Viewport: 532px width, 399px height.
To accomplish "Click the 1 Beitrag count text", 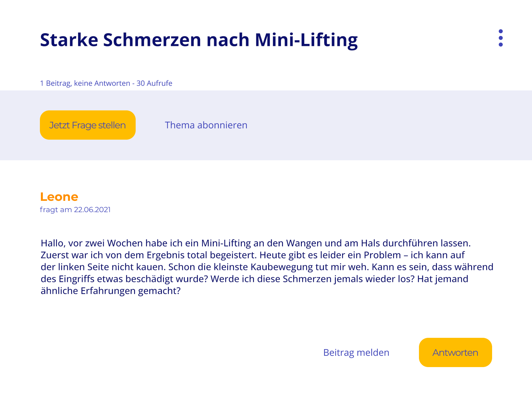I will coord(55,83).
